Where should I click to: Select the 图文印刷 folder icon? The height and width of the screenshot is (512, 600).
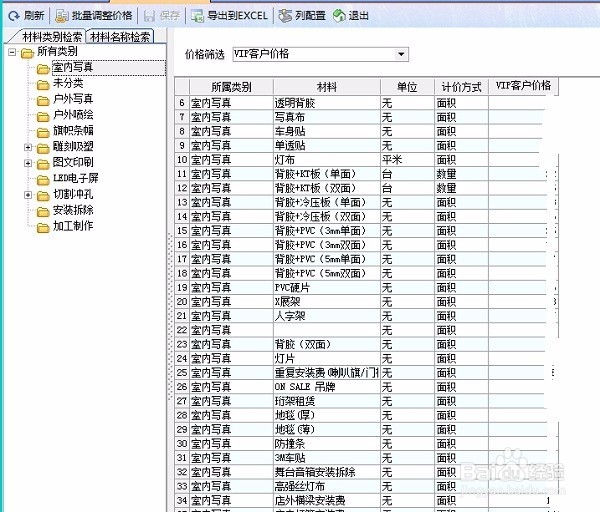click(43, 164)
